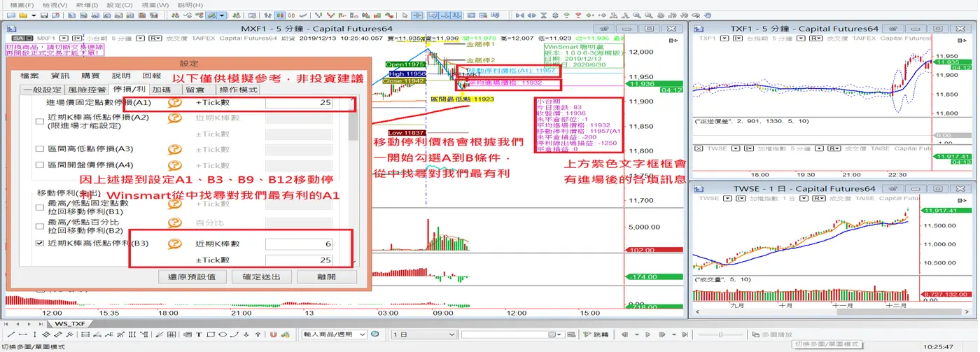Open the 資訊 menu in 設定 dialog
980x352 pixels.
point(60,76)
